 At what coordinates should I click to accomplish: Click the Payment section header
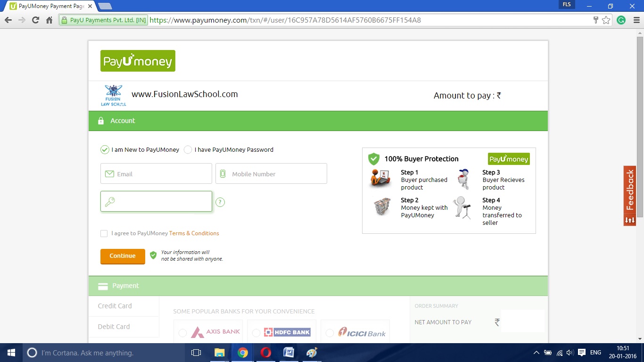318,286
